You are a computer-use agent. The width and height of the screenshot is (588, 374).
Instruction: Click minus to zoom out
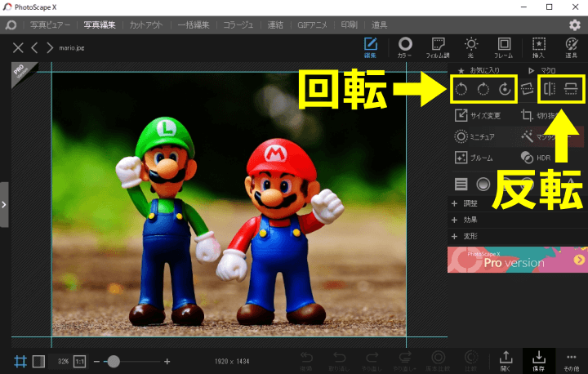96,362
